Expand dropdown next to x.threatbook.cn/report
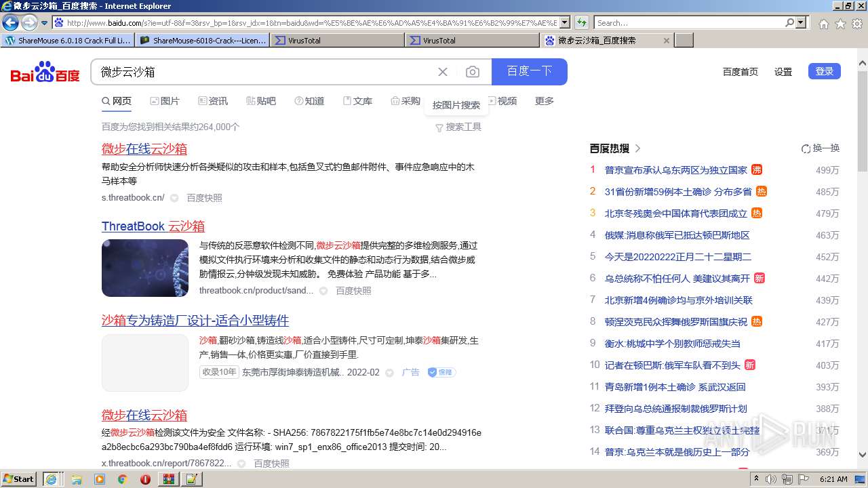868x488 pixels. [241, 464]
